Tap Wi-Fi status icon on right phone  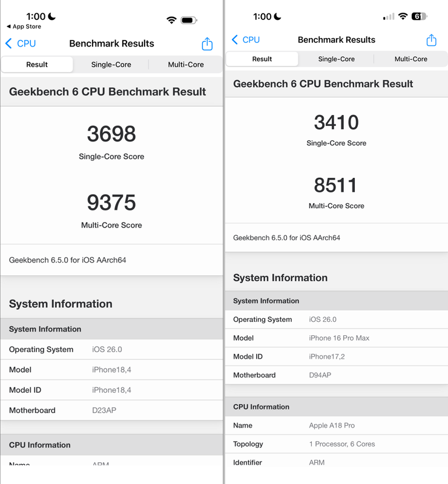tap(403, 16)
